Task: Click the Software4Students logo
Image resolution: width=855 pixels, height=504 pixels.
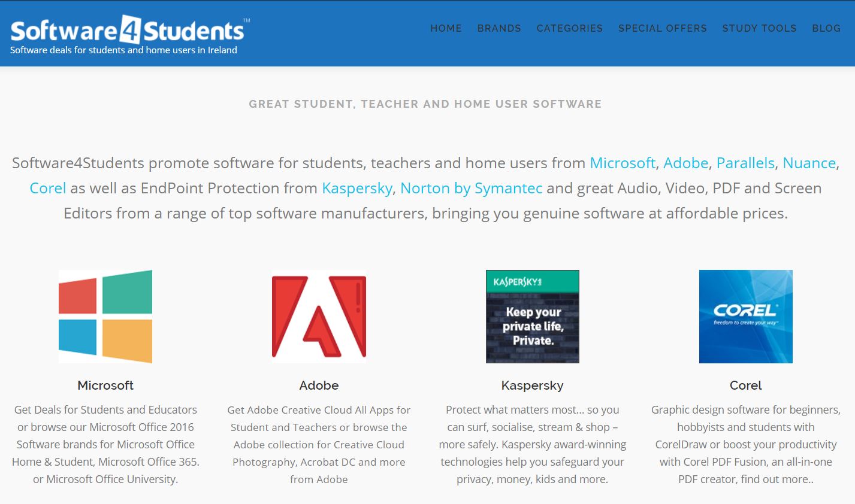Action: pyautogui.click(x=130, y=30)
